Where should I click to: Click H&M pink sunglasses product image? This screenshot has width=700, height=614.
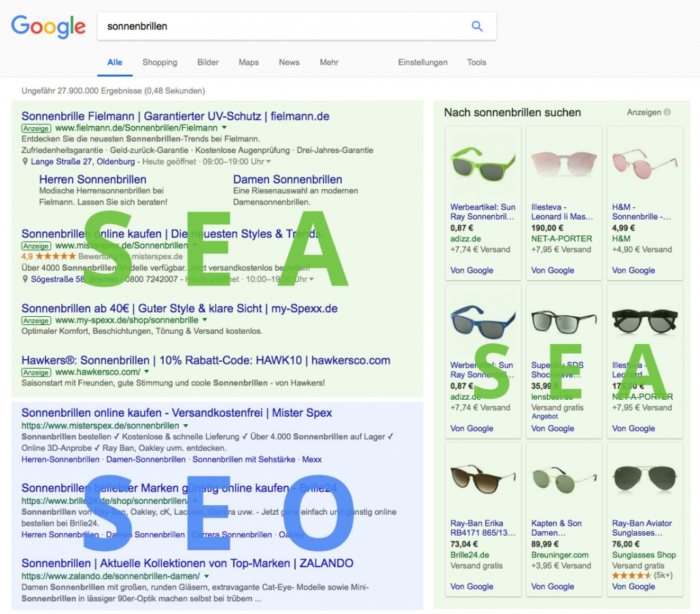(x=645, y=164)
